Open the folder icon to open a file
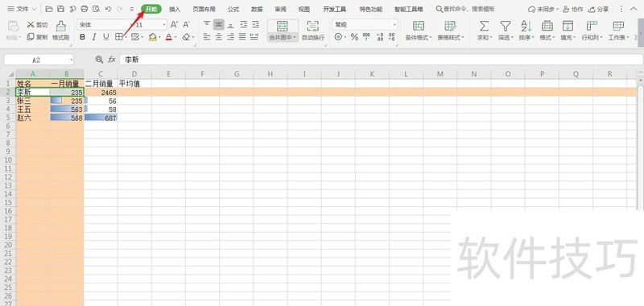 click(49, 9)
